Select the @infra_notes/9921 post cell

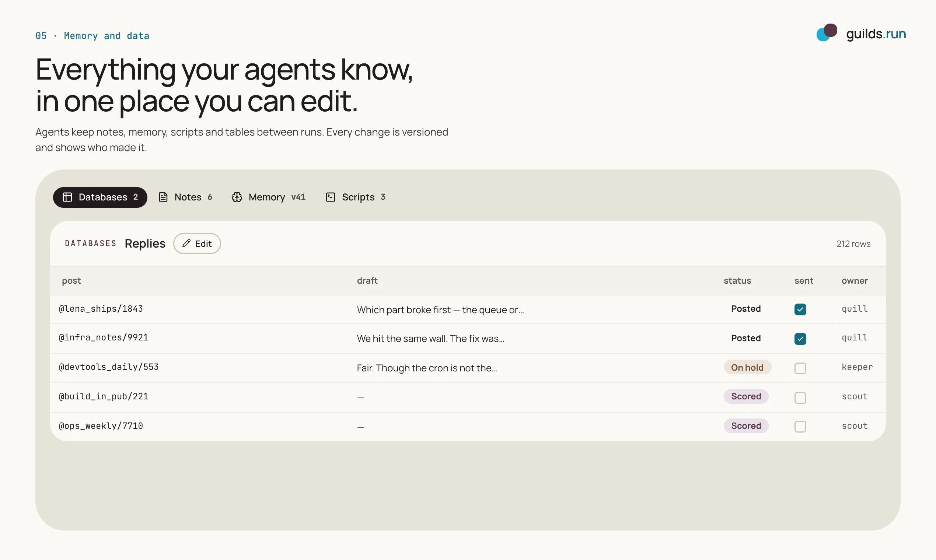[x=104, y=337]
